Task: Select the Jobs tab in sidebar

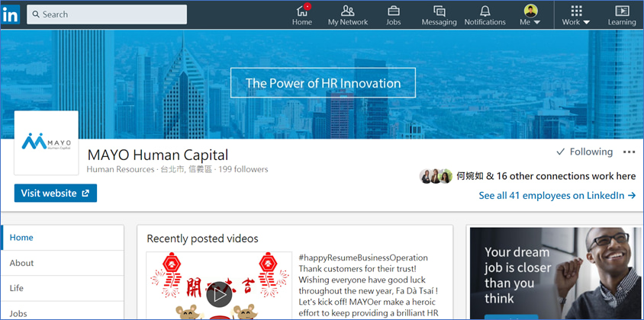Action: 63,312
